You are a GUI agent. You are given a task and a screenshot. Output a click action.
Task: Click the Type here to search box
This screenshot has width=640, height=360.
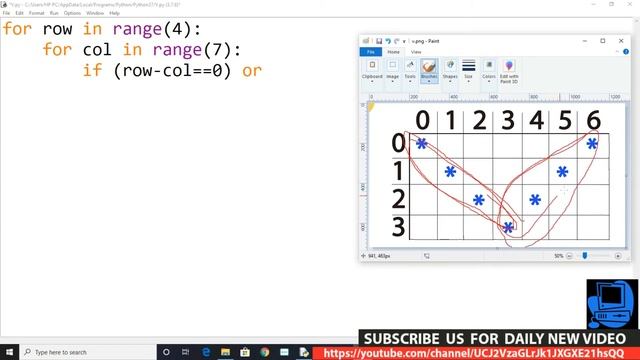88,352
